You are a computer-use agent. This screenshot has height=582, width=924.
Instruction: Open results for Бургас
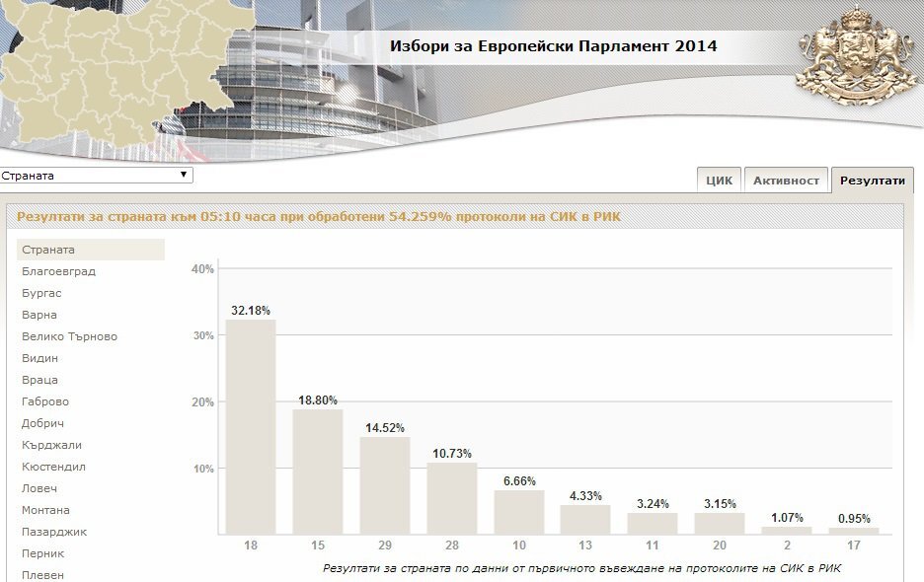[41, 293]
